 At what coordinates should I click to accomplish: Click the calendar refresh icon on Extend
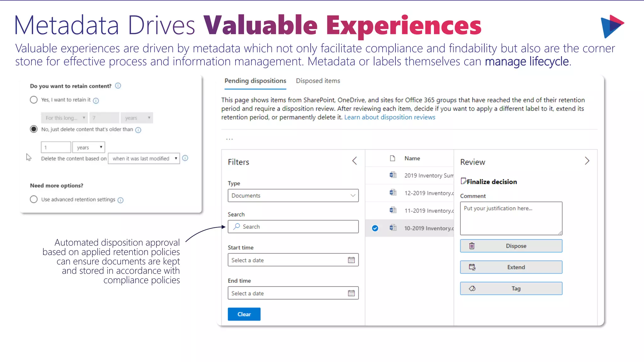(x=472, y=267)
